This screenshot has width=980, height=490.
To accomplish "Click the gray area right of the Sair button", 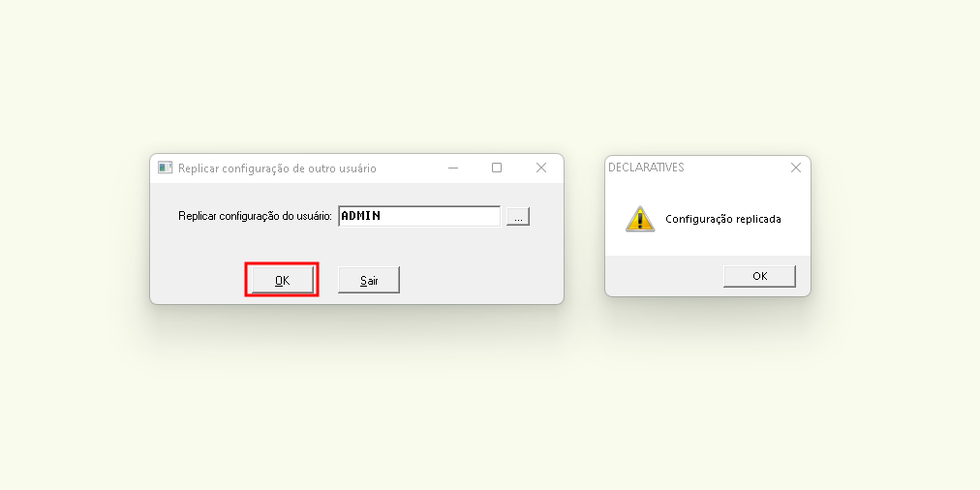I will click(480, 280).
